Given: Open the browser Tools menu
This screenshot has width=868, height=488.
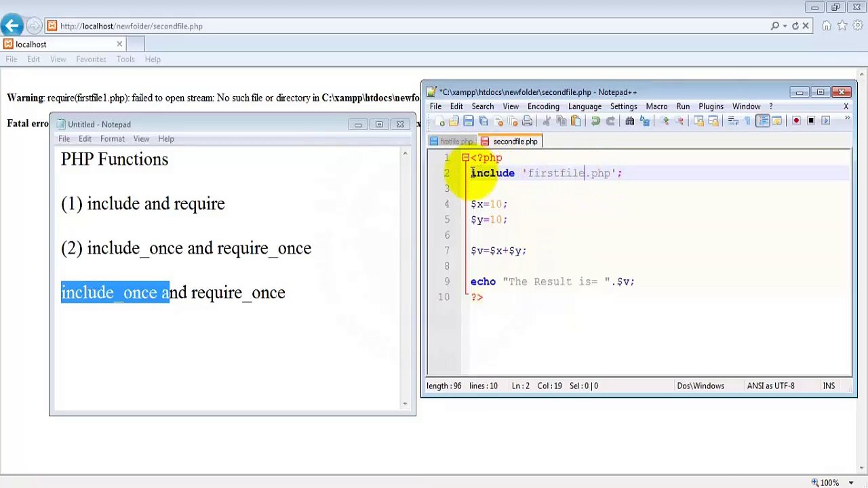Looking at the screenshot, I should pos(125,59).
